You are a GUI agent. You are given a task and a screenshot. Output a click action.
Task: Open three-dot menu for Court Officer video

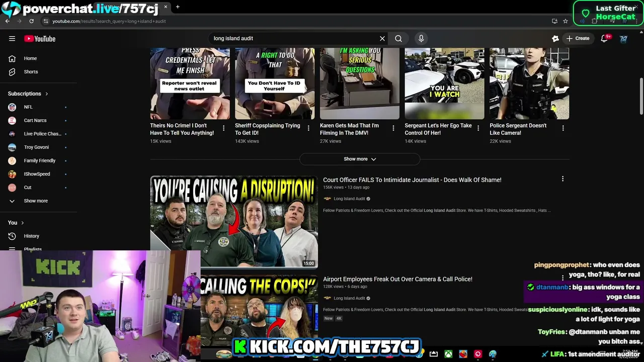[562, 178]
